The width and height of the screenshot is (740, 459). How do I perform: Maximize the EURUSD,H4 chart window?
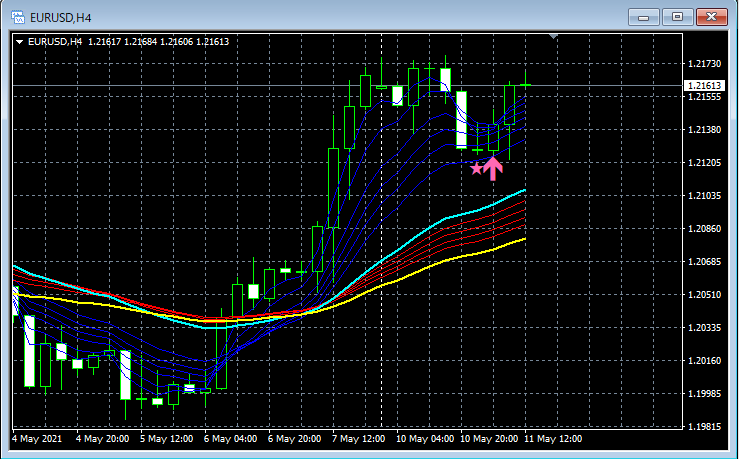[677, 17]
